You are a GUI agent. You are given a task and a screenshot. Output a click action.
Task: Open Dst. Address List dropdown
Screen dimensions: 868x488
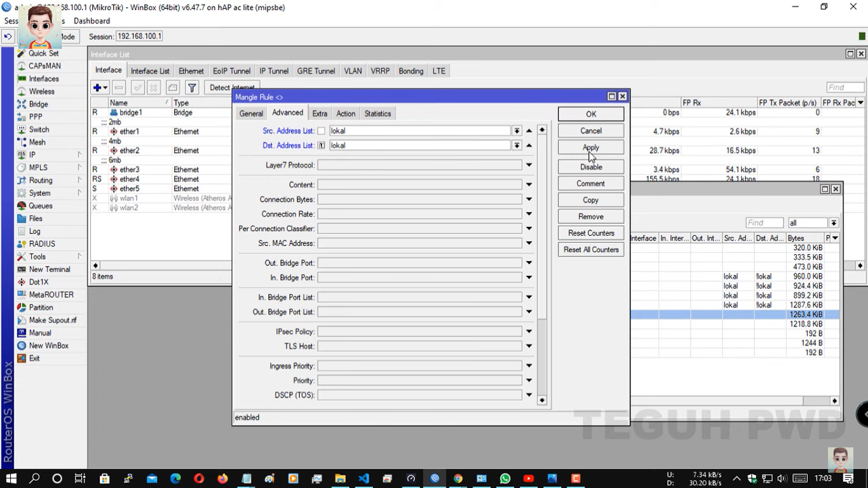coord(517,146)
